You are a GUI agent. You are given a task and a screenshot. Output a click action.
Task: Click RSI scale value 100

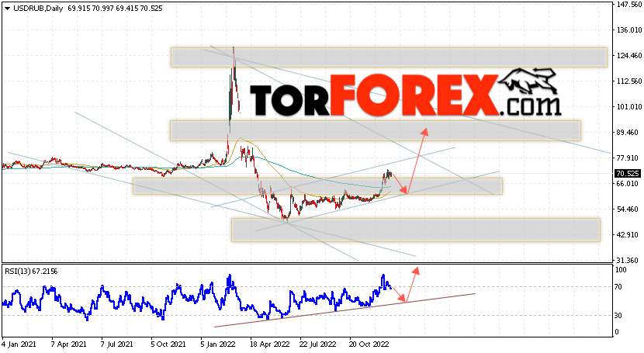(621, 270)
